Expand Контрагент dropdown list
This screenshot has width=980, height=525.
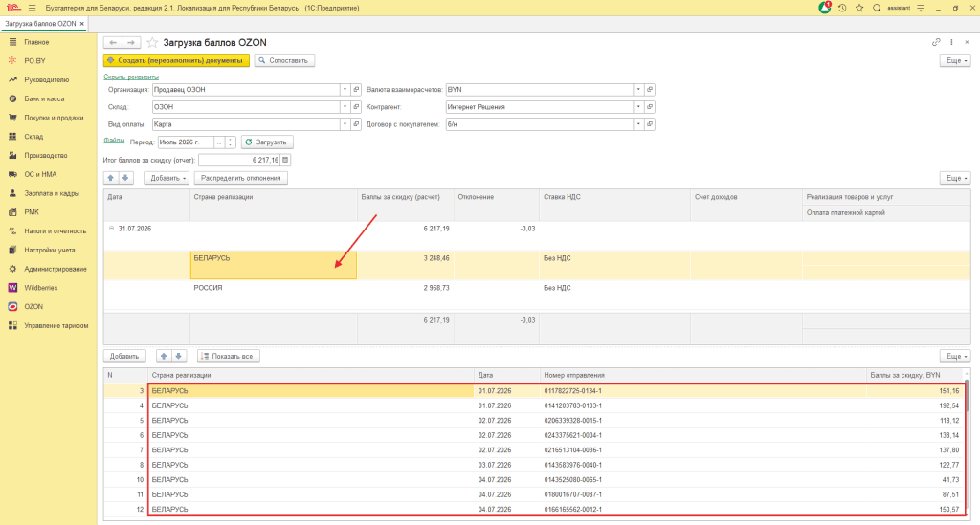coord(638,107)
